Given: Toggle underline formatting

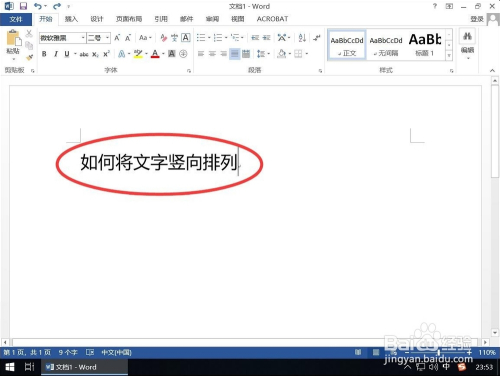Looking at the screenshot, I should point(67,54).
